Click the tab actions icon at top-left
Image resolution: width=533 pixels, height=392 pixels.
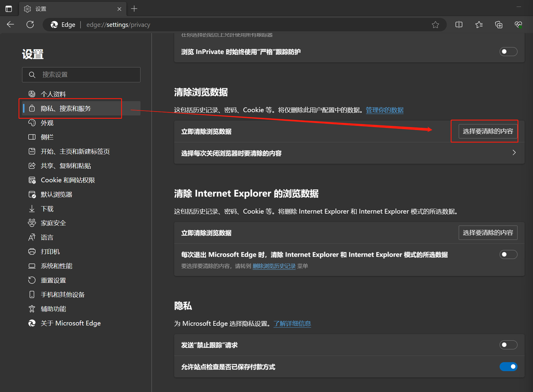coord(9,9)
